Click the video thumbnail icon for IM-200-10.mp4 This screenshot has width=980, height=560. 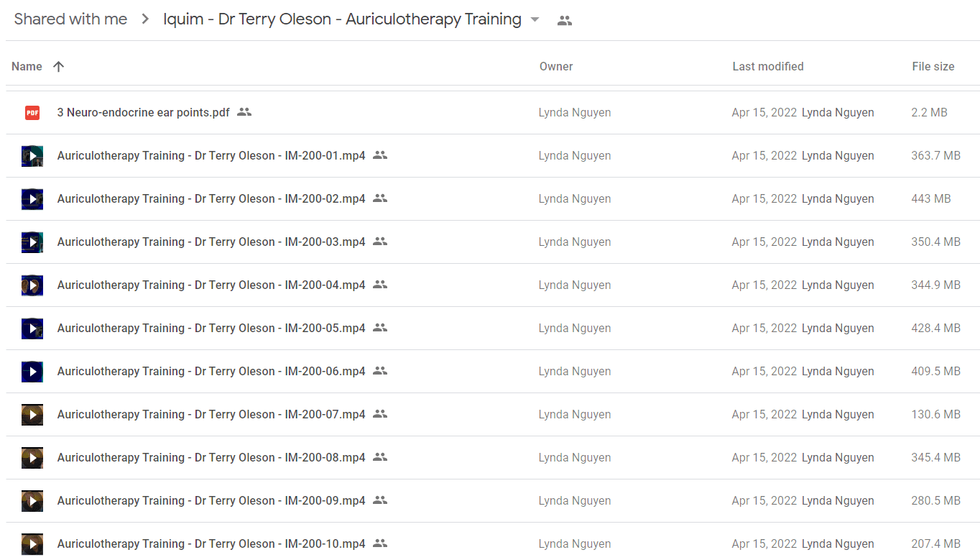(32, 544)
